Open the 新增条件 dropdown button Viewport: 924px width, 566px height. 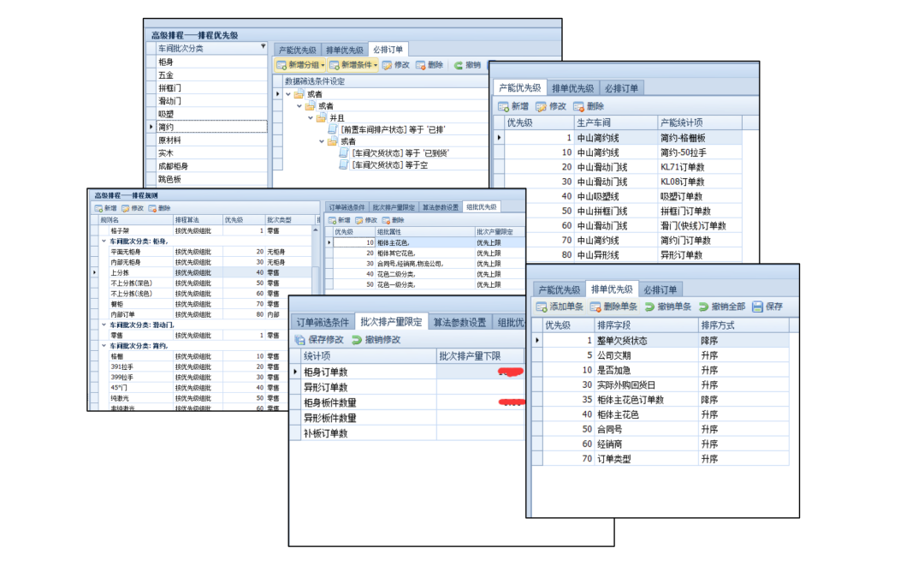pos(376,65)
